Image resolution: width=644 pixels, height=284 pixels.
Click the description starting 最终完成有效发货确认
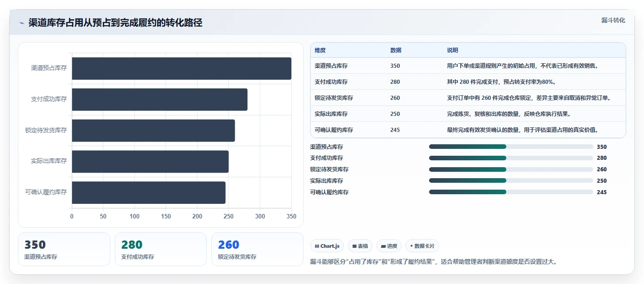tap(523, 130)
